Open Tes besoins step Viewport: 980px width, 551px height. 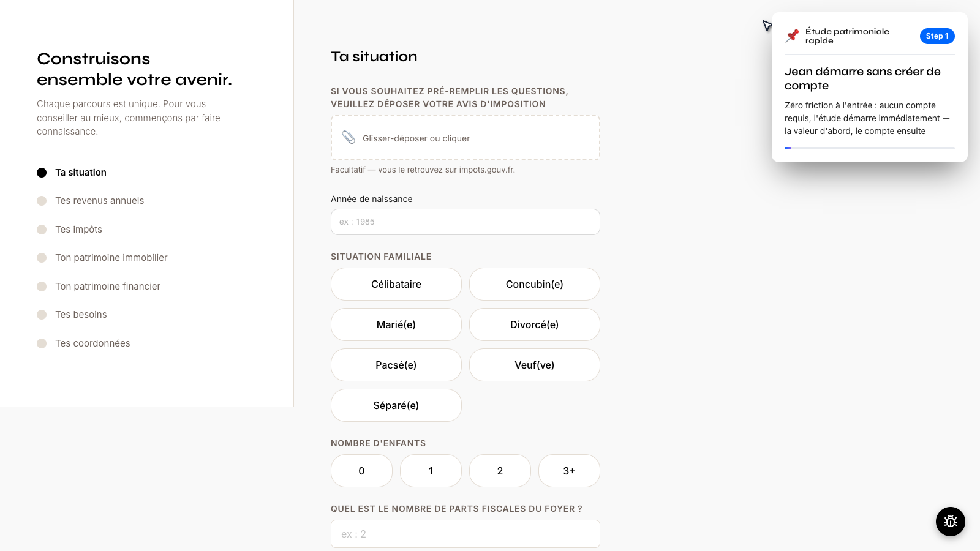point(81,315)
